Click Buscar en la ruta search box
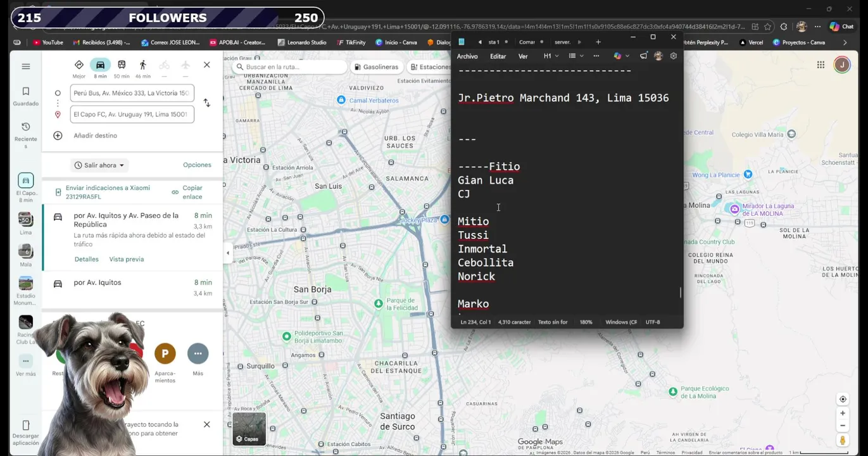Screen dimensions: 868x456 (x=289, y=67)
